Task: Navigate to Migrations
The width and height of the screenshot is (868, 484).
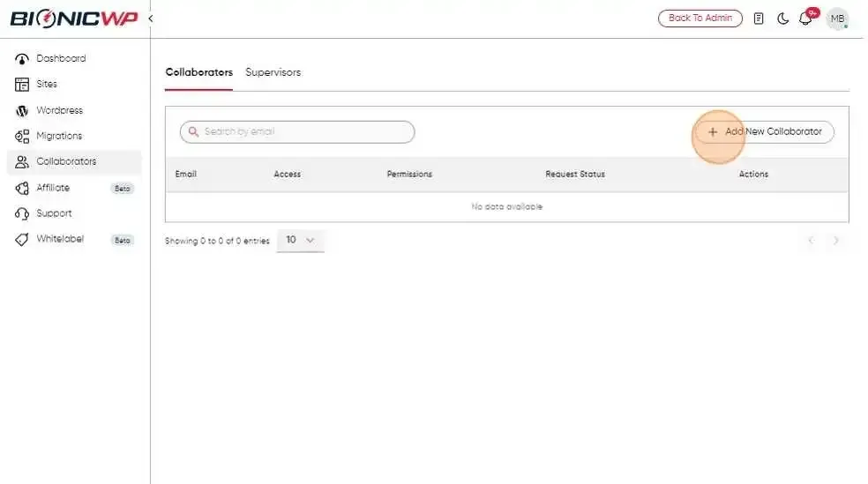Action: [x=59, y=136]
